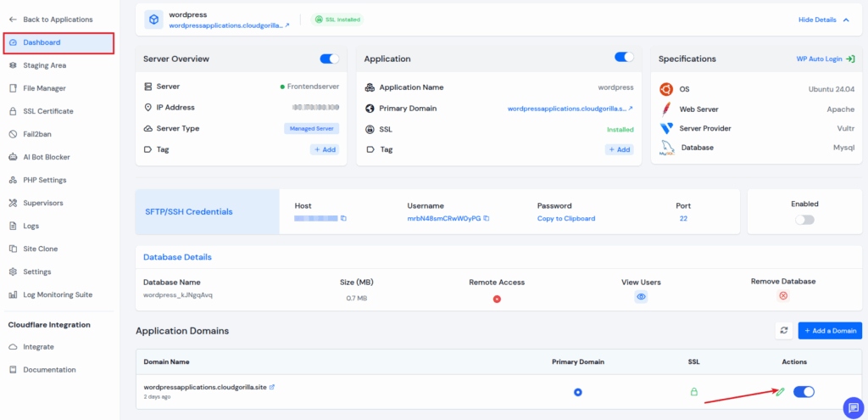This screenshot has height=420, width=868.
Task: Toggle the Server Overview switch
Action: tap(330, 59)
